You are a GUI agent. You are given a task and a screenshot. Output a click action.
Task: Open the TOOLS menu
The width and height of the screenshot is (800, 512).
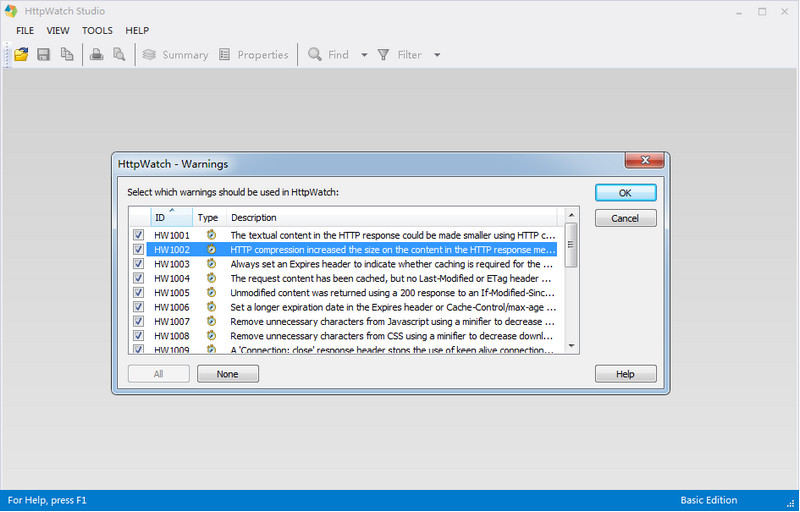(97, 31)
